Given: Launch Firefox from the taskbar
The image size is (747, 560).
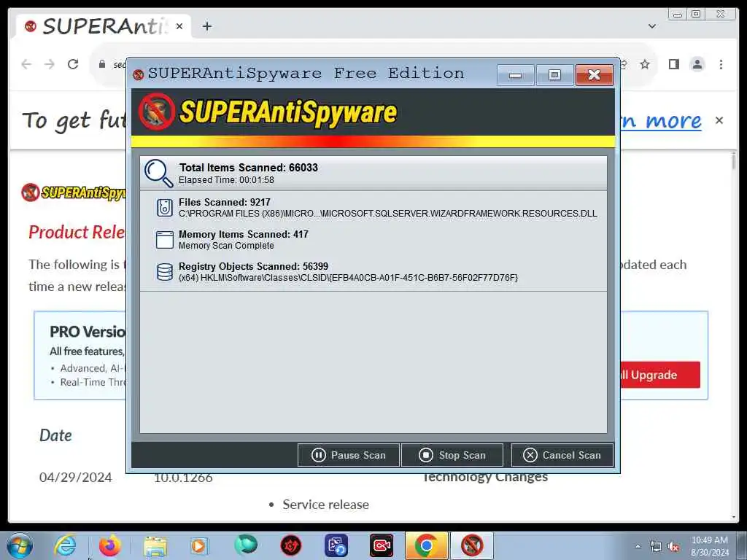Looking at the screenshot, I should pos(109,545).
